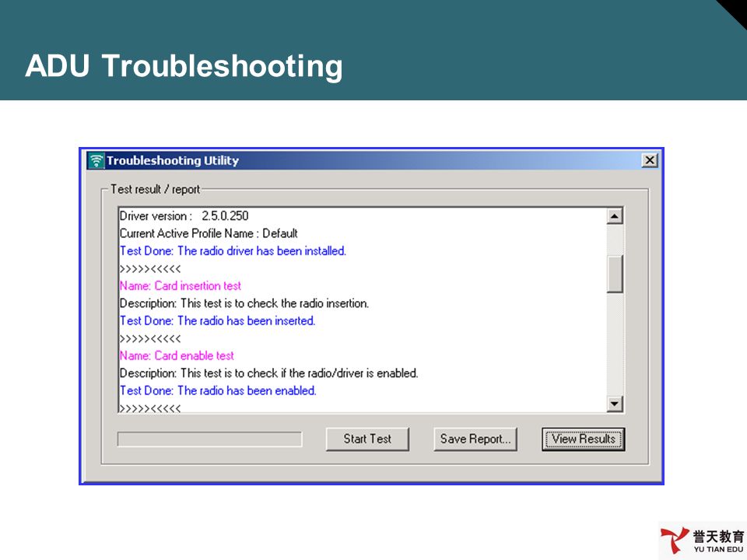Click the radio insertion description line
The height and width of the screenshot is (560, 747).
(244, 303)
